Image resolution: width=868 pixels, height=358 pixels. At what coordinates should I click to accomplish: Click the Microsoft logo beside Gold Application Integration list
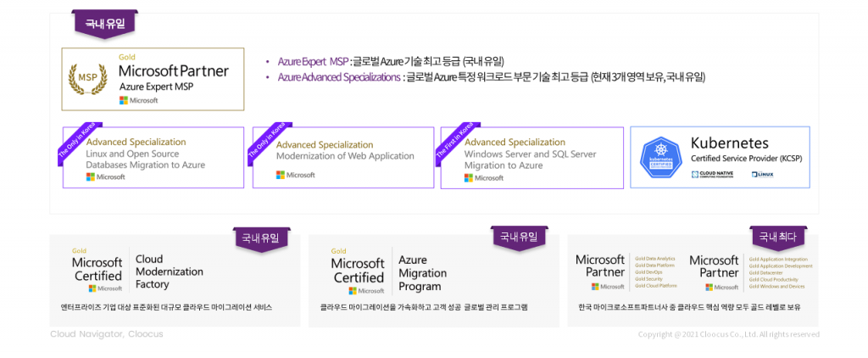coord(722,287)
